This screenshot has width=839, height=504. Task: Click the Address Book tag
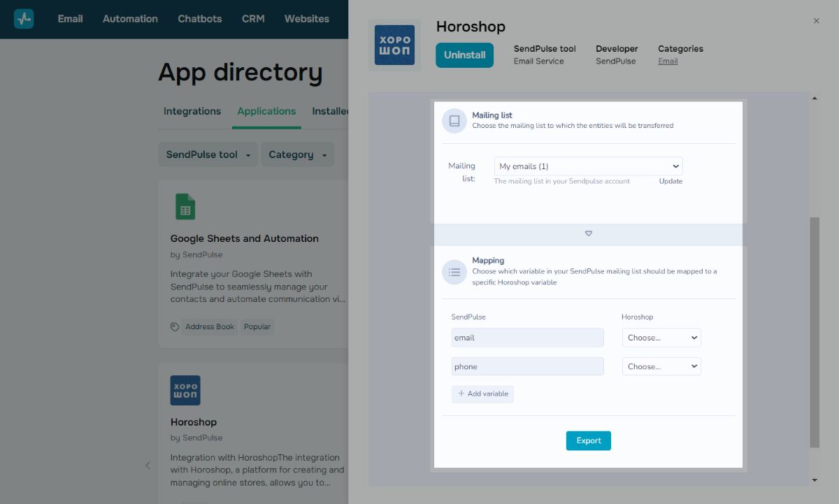pos(210,326)
